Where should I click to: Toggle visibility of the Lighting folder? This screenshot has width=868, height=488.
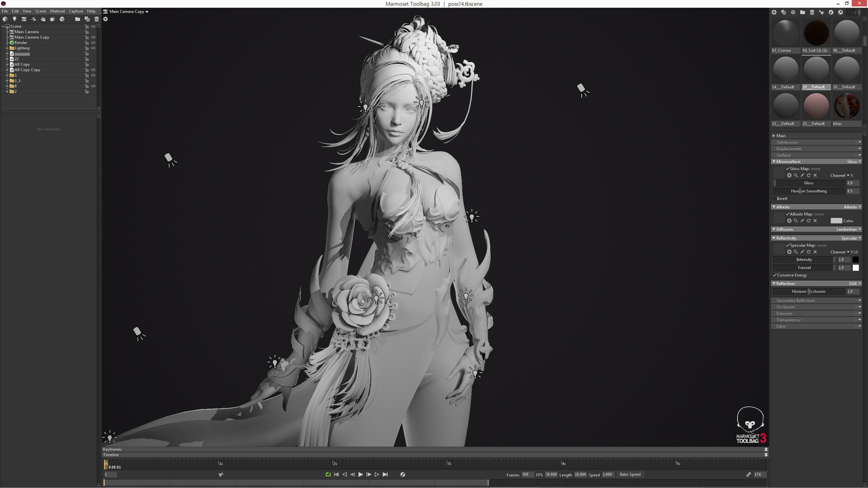click(94, 48)
